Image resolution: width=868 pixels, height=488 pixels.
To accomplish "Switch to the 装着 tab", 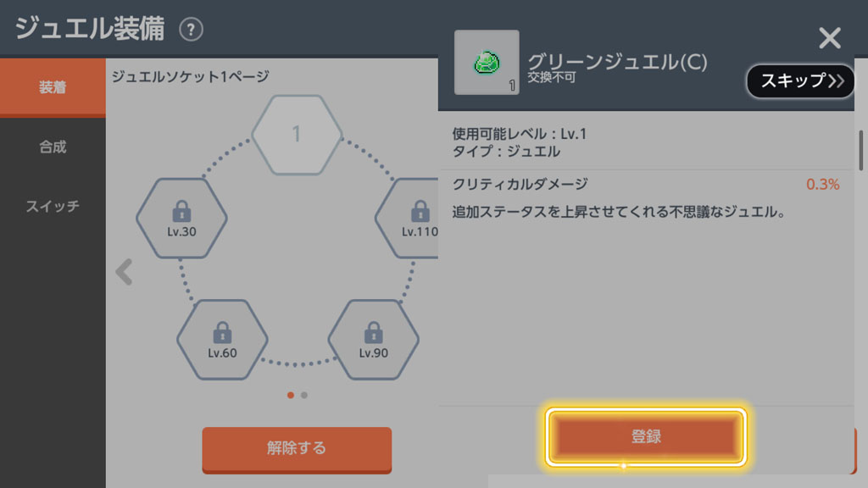I will pyautogui.click(x=53, y=87).
